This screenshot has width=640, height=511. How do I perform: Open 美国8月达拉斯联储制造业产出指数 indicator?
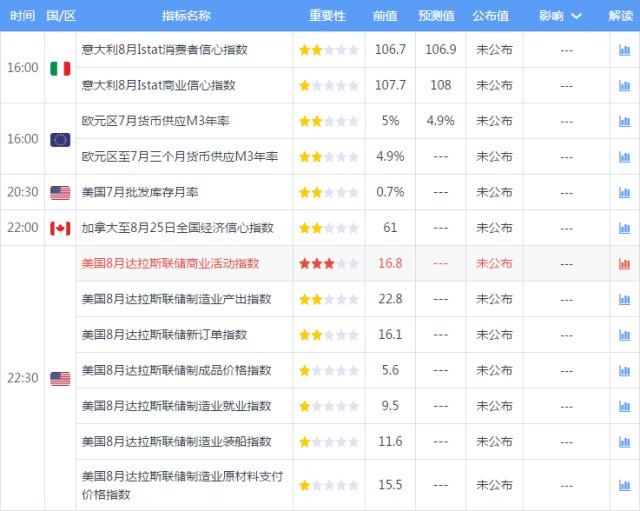coord(176,299)
